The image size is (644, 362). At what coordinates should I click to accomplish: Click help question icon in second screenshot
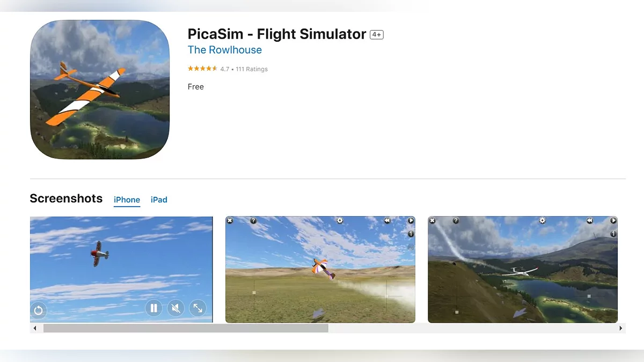253,220
